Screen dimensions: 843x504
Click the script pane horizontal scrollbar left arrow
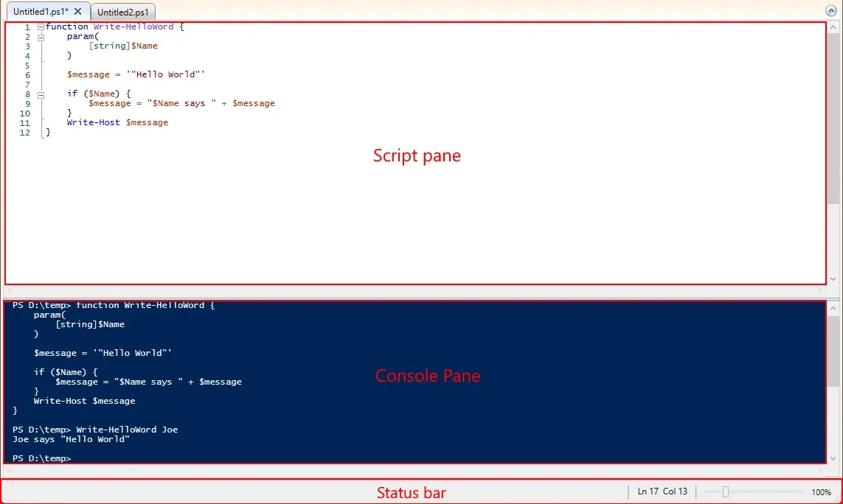point(10,291)
